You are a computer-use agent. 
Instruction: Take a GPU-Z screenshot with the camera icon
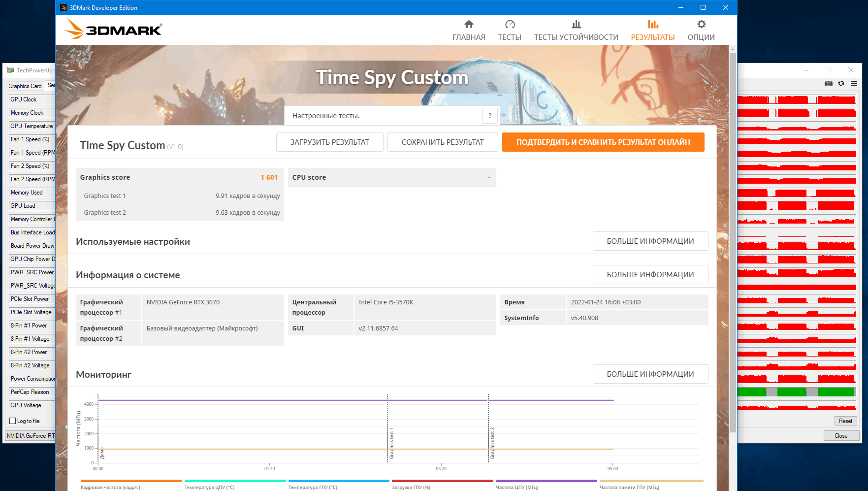[829, 83]
